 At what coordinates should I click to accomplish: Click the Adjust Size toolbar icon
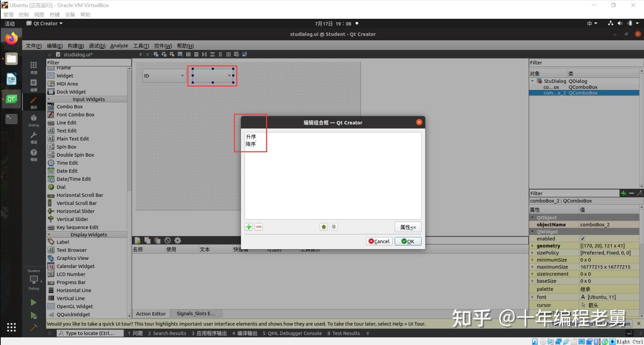pos(244,54)
